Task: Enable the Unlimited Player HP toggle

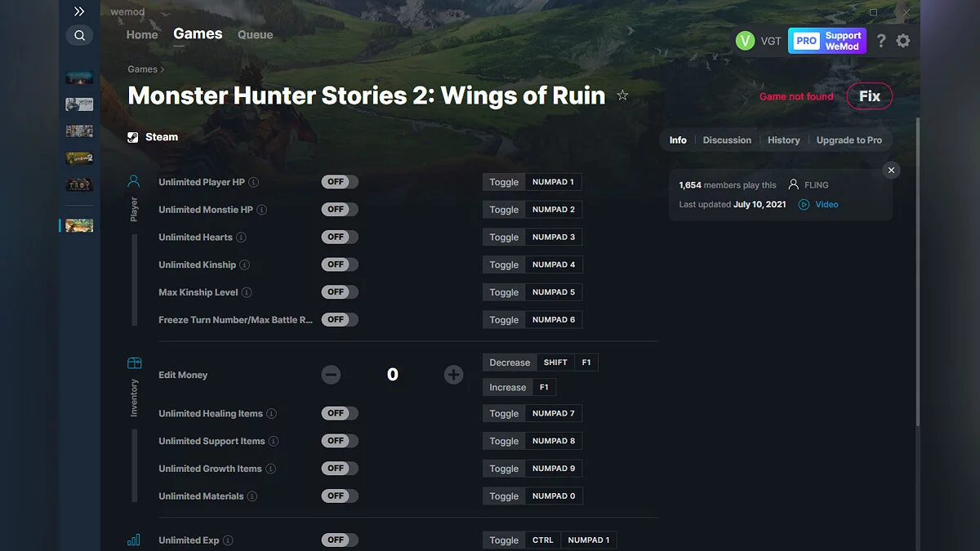Action: (339, 181)
